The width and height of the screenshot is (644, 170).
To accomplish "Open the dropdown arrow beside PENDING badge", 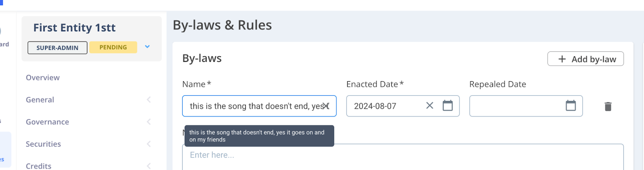I will coord(147,47).
